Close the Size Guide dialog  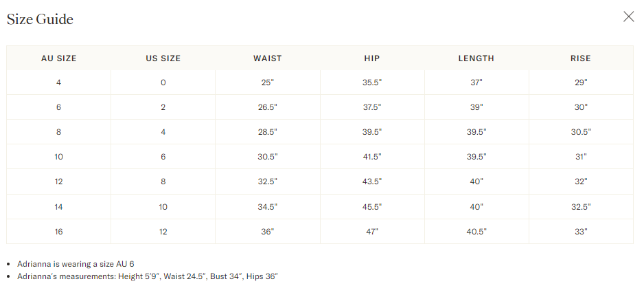point(628,17)
